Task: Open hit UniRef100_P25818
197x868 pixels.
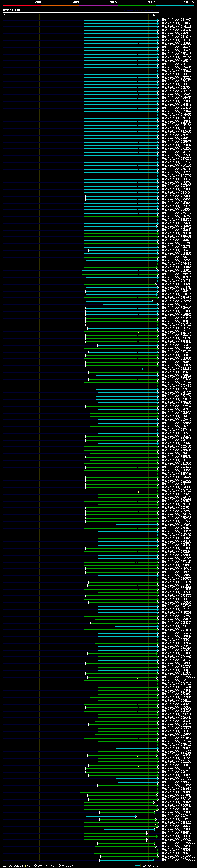Action: tap(177, 54)
